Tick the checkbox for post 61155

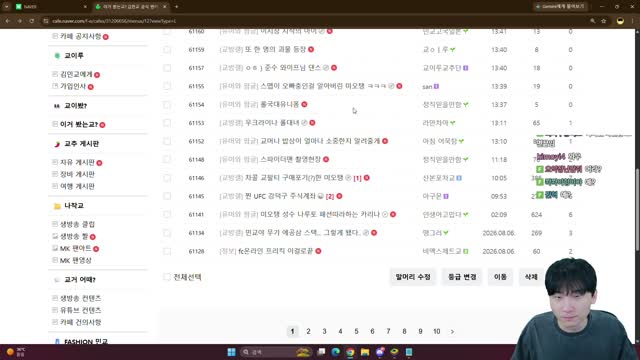167,86
